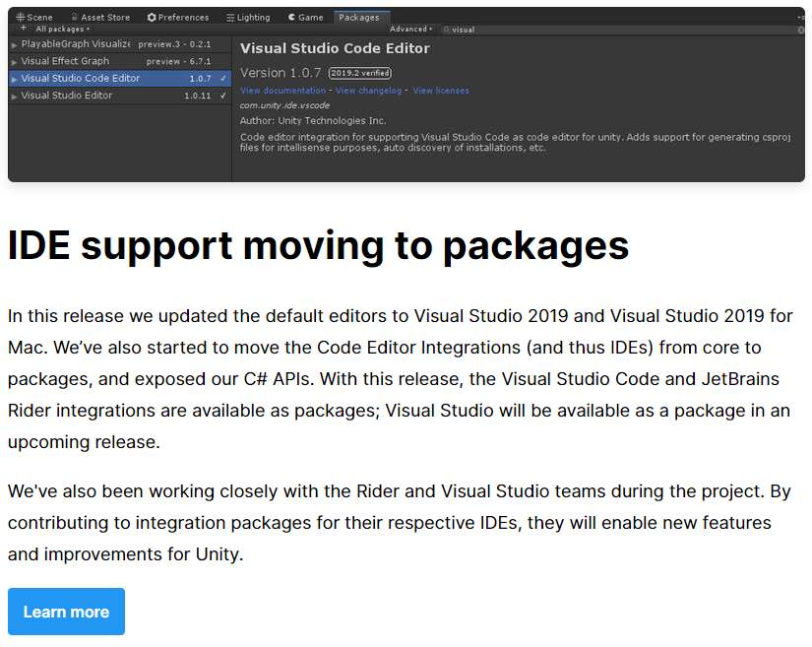Click the Preferences gear icon
This screenshot has height=647, width=812.
152,17
